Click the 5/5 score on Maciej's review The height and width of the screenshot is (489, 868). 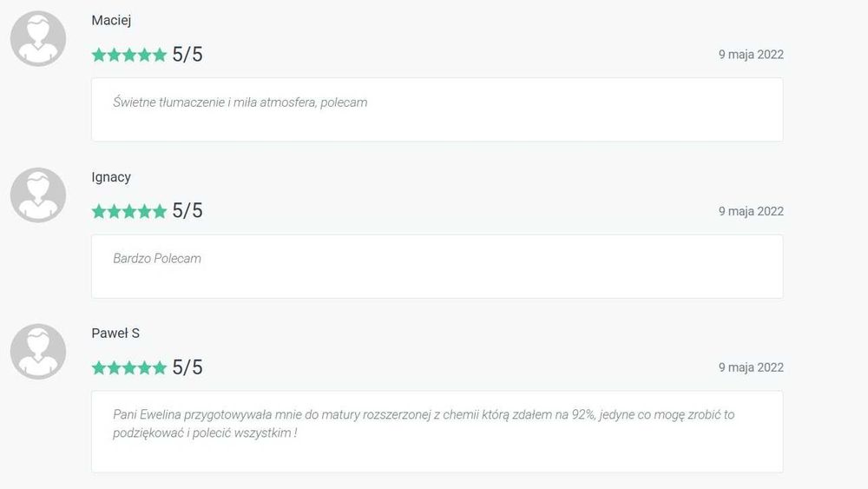[187, 55]
